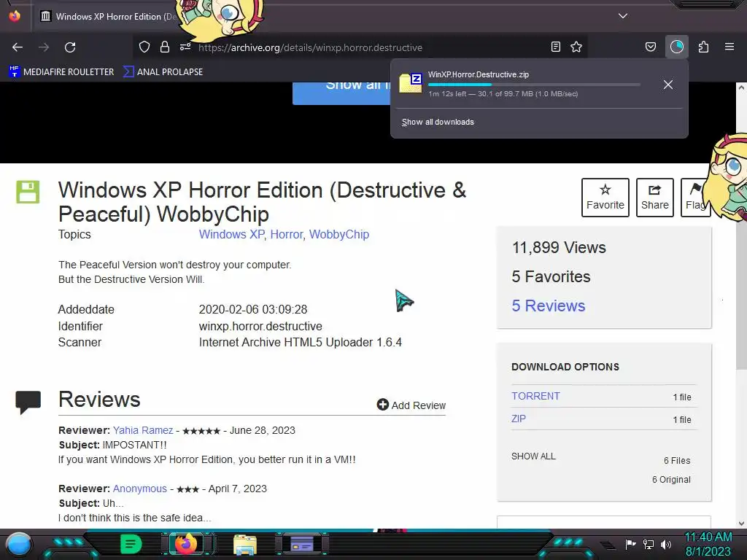Open the WobbyChip topic link
747x560 pixels.
pyautogui.click(x=338, y=234)
